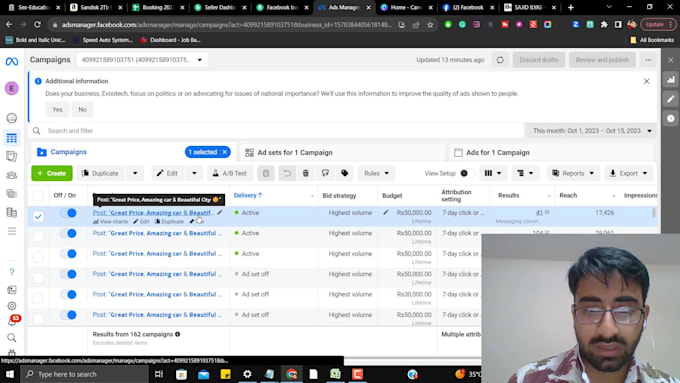This screenshot has width=680, height=383.
Task: Click the undo arrow toolbar icon
Action: (287, 173)
